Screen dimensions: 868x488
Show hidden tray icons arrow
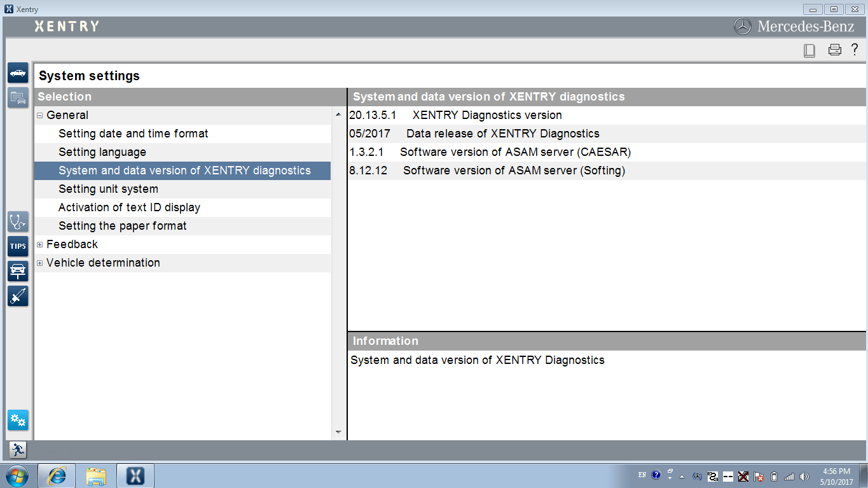(x=682, y=476)
